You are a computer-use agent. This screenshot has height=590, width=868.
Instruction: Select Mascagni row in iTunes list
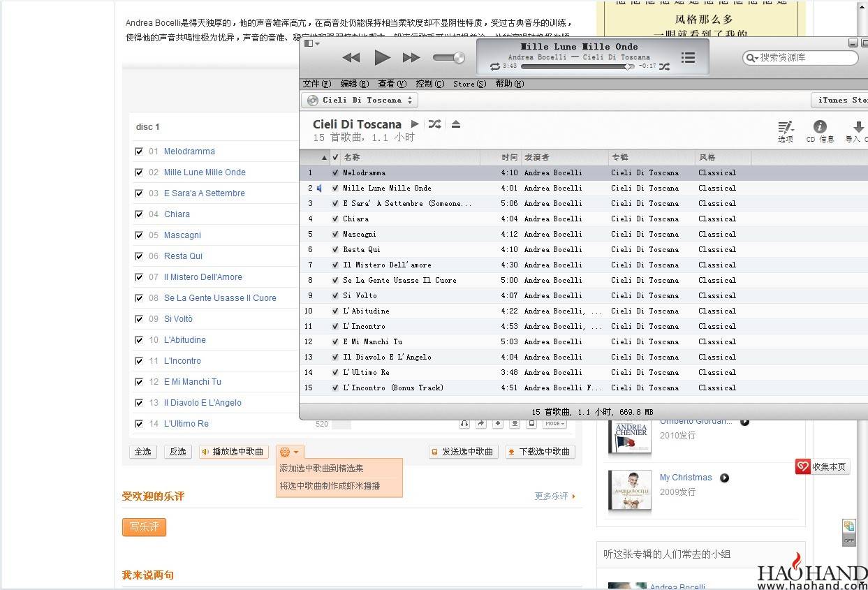pyautogui.click(x=584, y=234)
